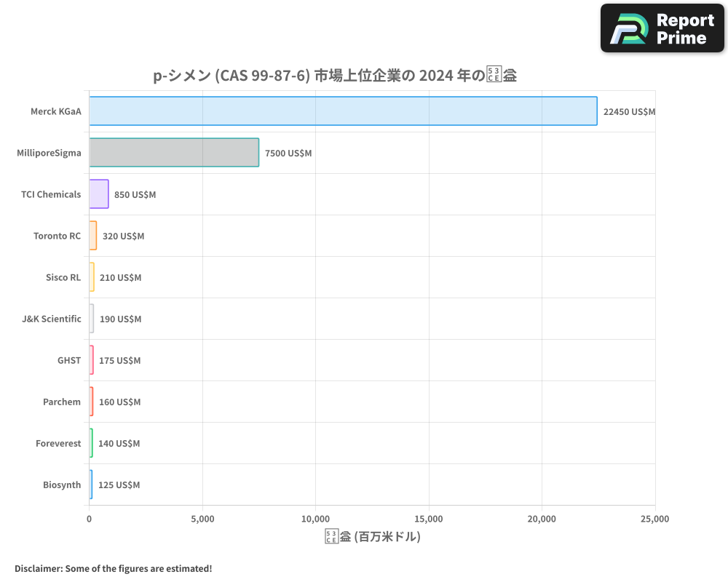Toggle the Foreverest green bar highlight
The image size is (728, 582).
90,443
